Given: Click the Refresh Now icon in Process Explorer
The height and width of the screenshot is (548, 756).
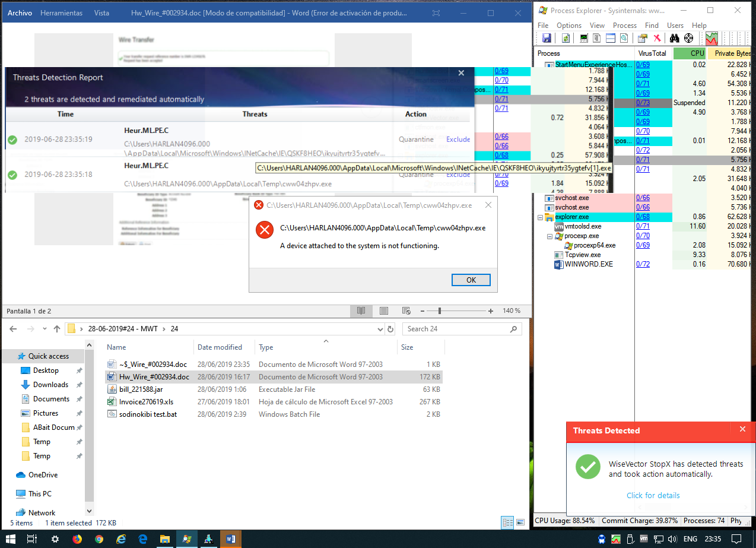Looking at the screenshot, I should pos(566,39).
